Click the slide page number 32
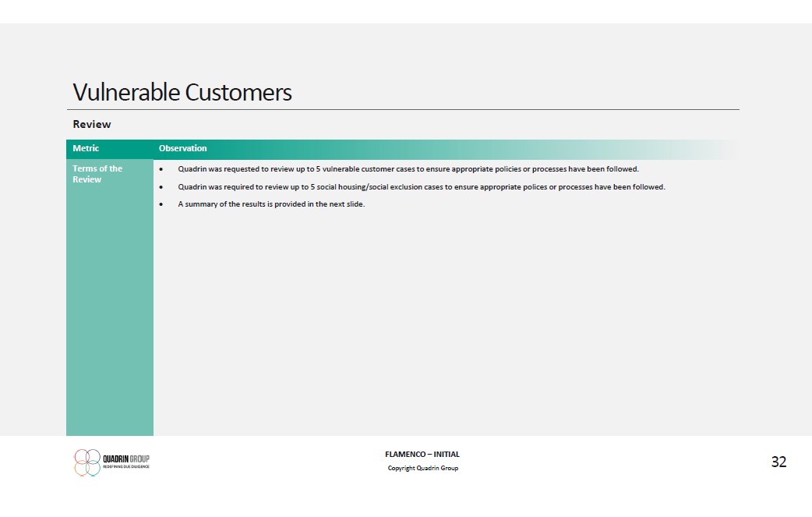This screenshot has width=812, height=517. [x=778, y=462]
